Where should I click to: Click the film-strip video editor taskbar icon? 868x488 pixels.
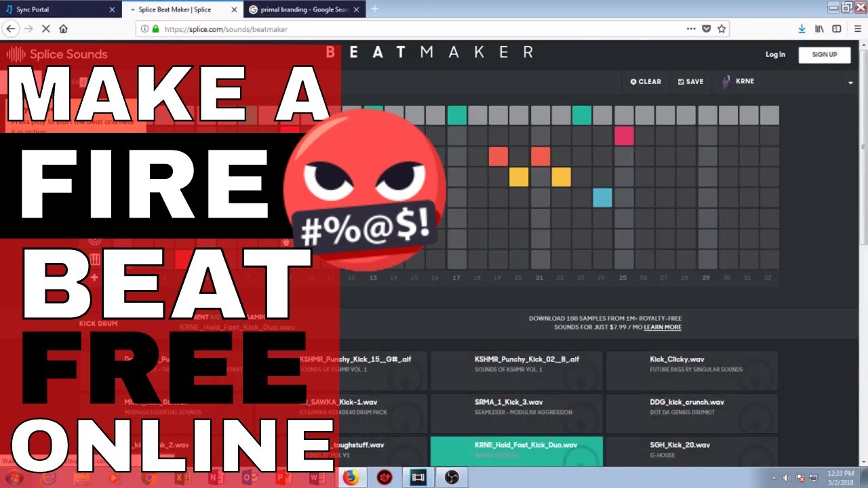point(418,477)
